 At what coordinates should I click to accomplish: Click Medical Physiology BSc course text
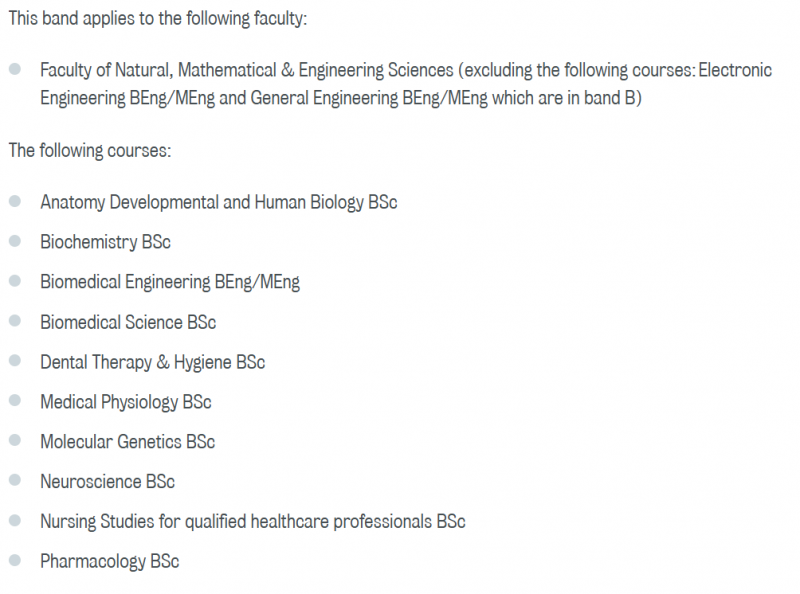click(x=126, y=402)
